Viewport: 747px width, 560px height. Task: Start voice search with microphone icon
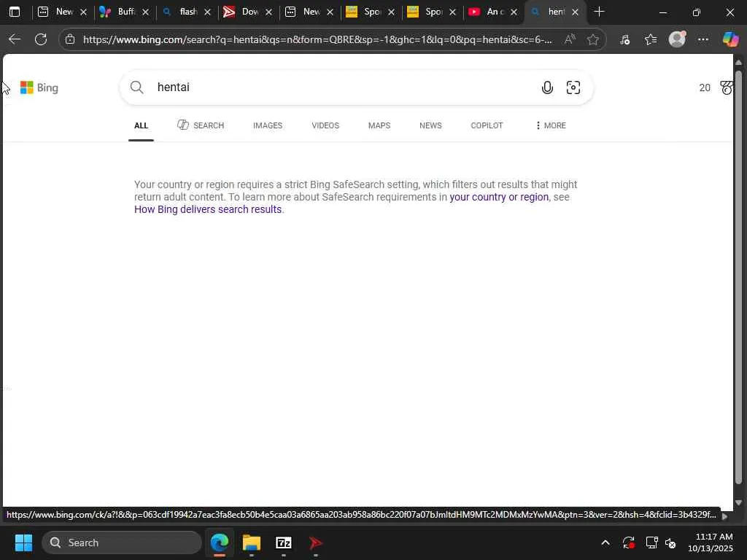[547, 87]
